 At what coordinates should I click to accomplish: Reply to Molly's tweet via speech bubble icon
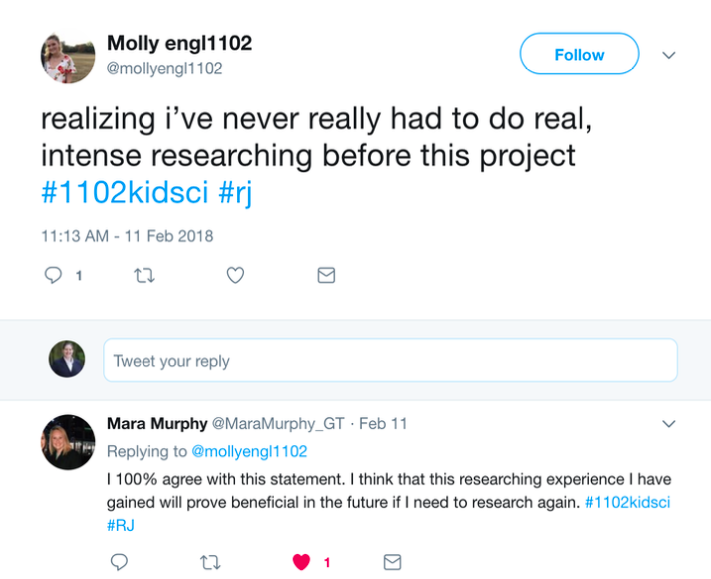point(54,275)
